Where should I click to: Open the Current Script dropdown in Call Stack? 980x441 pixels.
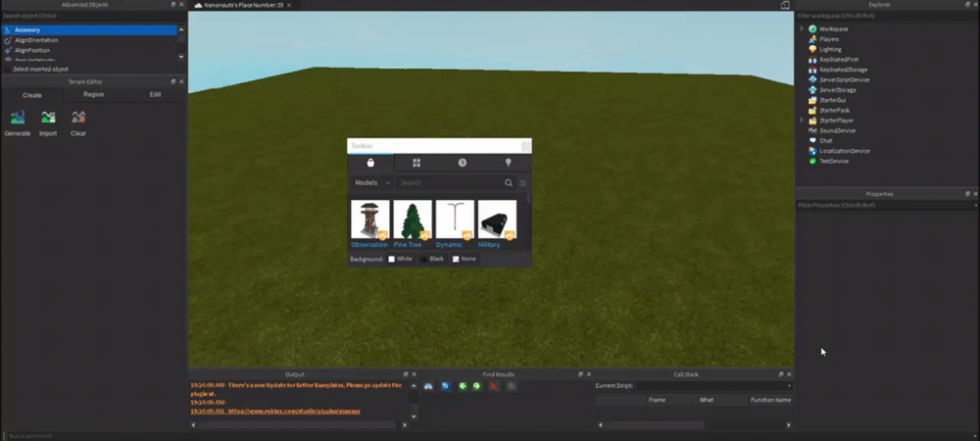714,386
